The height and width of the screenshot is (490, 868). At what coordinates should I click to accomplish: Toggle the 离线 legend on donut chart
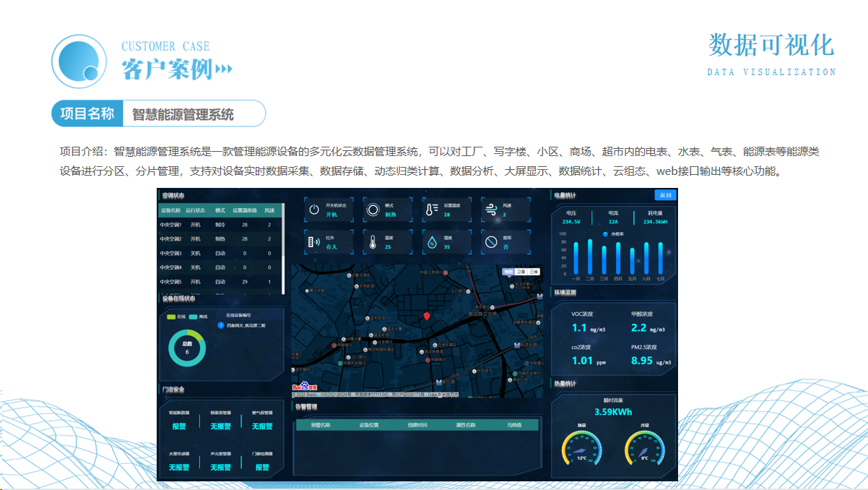(199, 317)
